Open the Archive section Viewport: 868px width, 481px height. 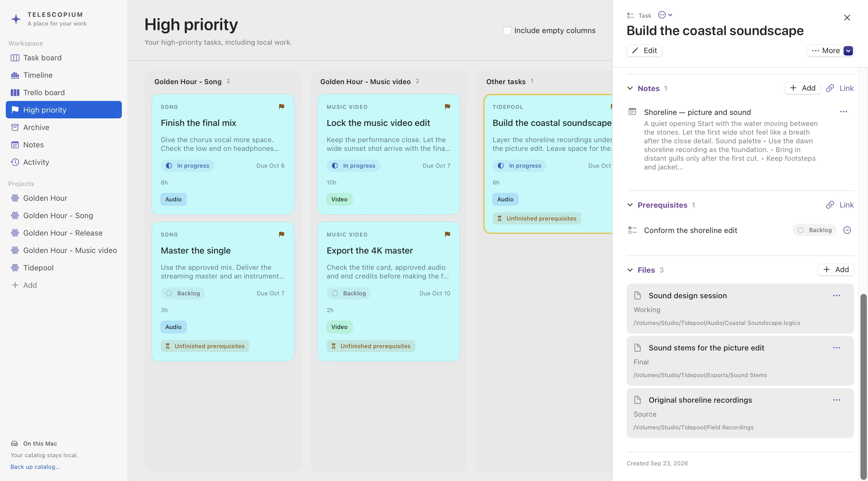pyautogui.click(x=64, y=127)
